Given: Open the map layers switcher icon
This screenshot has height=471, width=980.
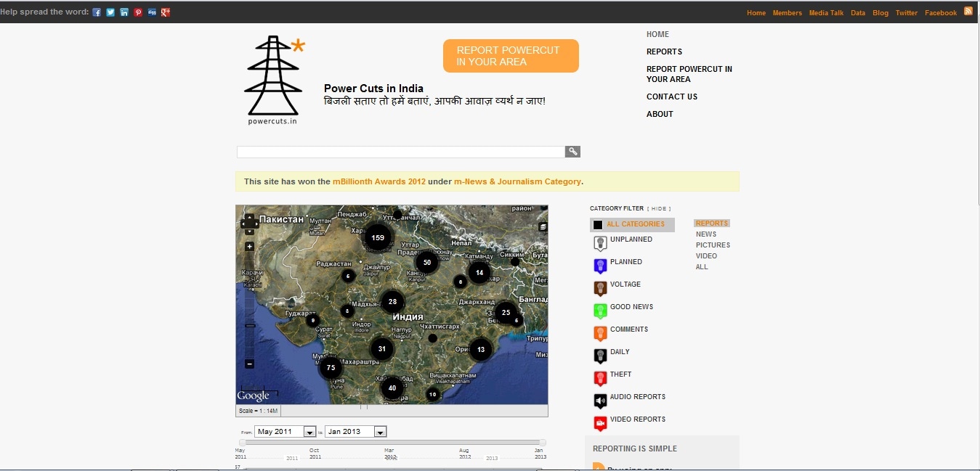Looking at the screenshot, I should coord(543,226).
